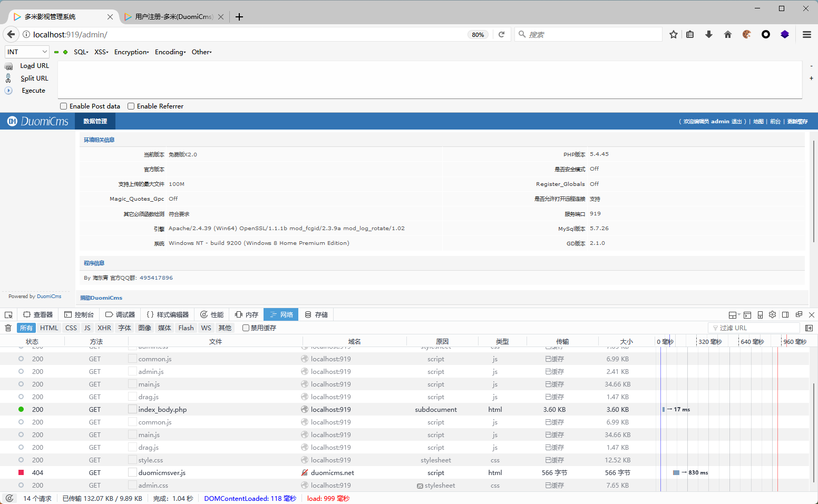
Task: Clear network log with trash icon
Action: (x=8, y=328)
